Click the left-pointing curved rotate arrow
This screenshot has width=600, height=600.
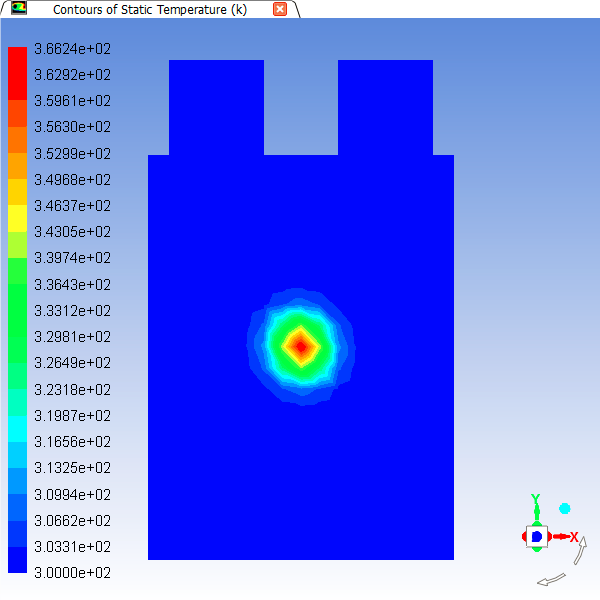[551, 579]
